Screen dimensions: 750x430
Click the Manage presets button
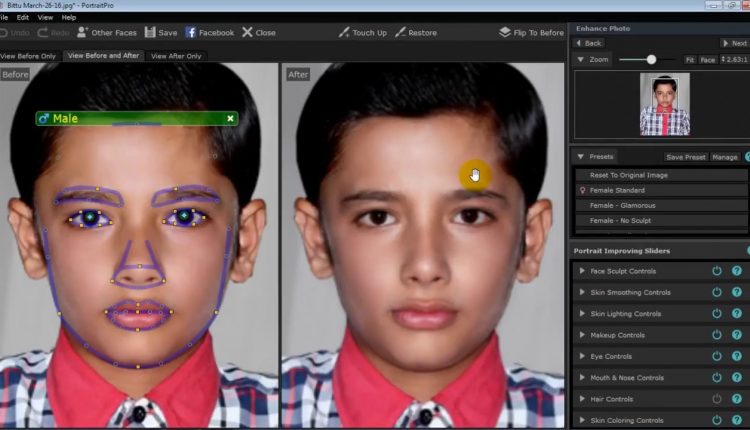coord(725,157)
